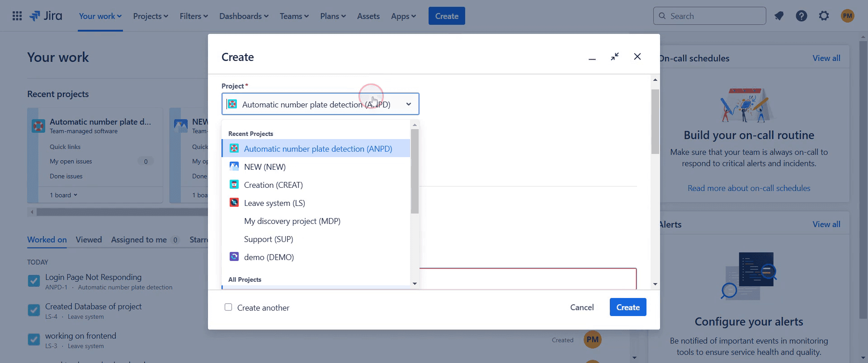The height and width of the screenshot is (363, 868).
Task: Select NEW (NEW) project option
Action: pos(316,167)
